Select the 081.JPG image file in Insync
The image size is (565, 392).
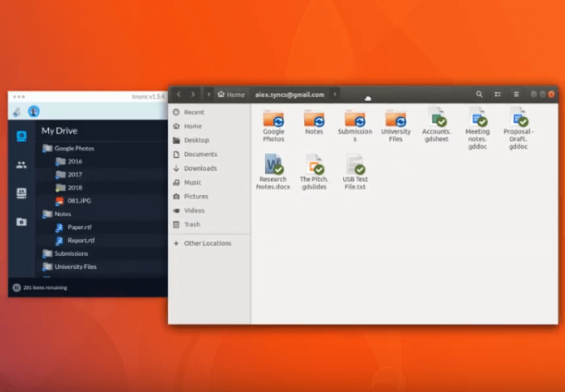coord(80,201)
